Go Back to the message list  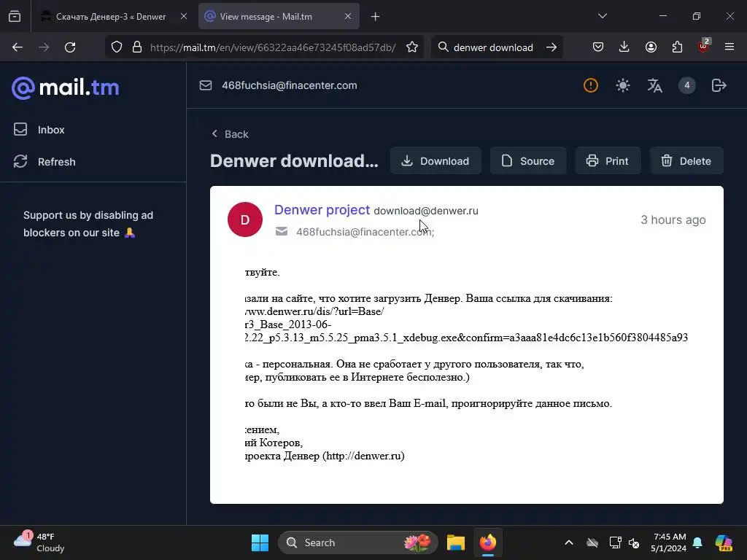tap(230, 134)
